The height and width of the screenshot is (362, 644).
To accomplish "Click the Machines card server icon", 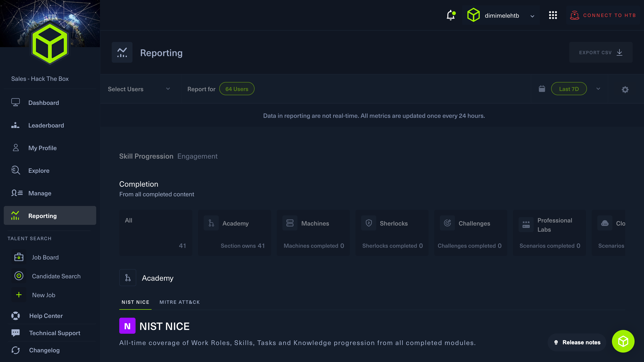I will pyautogui.click(x=290, y=223).
